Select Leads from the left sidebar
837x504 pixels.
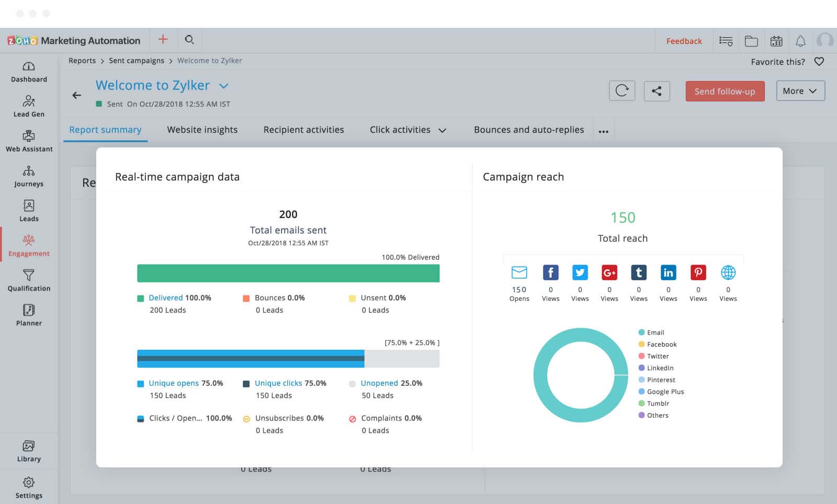[29, 211]
